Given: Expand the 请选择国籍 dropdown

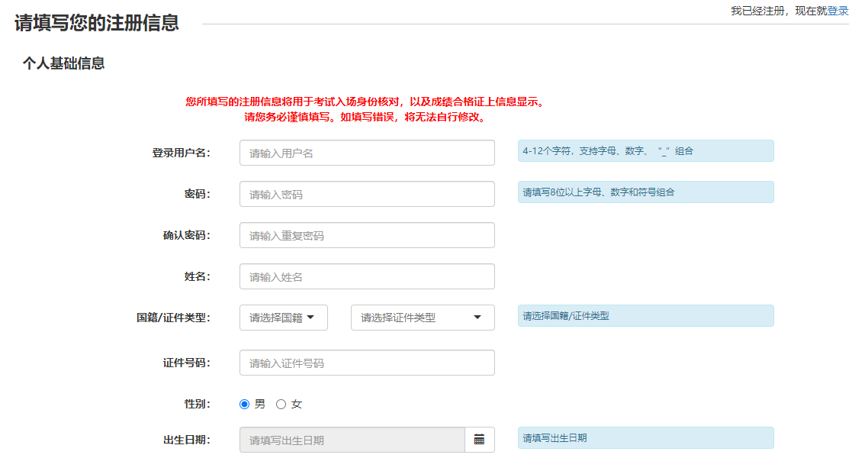Looking at the screenshot, I should point(283,318).
